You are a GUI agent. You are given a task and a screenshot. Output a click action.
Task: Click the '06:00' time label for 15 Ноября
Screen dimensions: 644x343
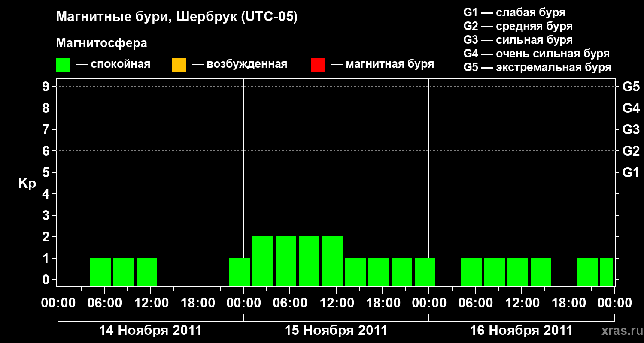[290, 303]
